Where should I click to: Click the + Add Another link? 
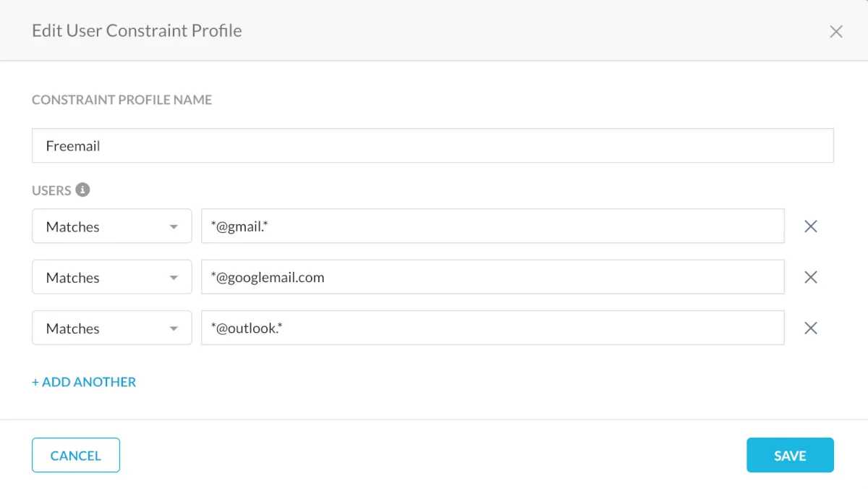pos(84,382)
